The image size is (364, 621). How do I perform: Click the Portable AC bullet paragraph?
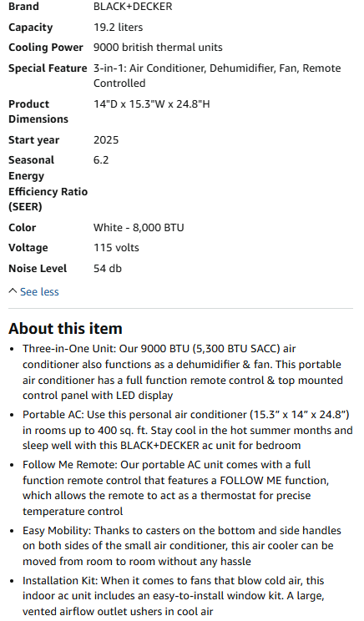187,430
